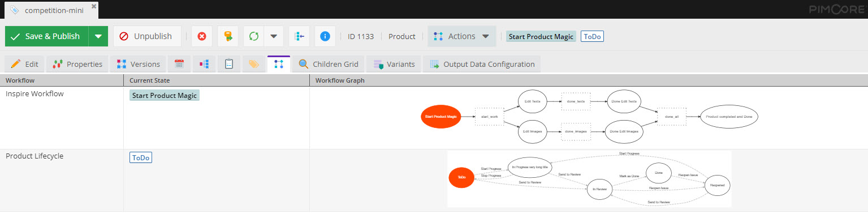The width and height of the screenshot is (868, 218).
Task: Open the calendar schedule tab icon
Action: click(x=179, y=64)
